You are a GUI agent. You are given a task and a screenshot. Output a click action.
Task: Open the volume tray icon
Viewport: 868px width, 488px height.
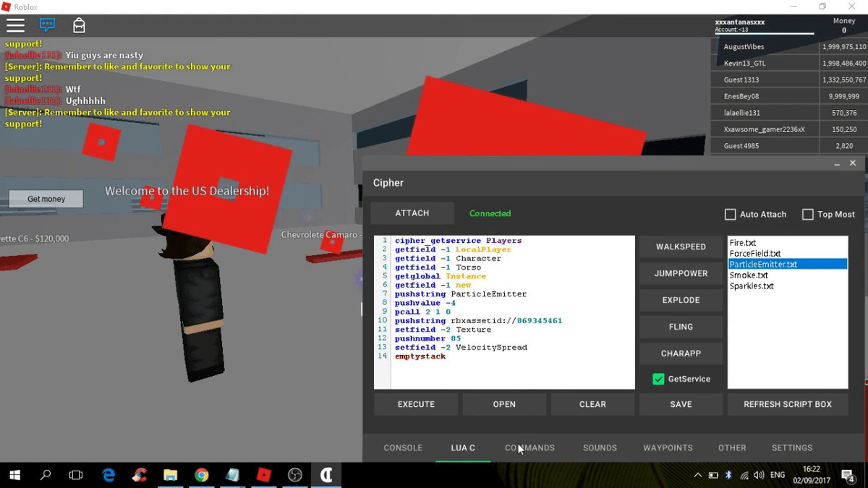pyautogui.click(x=759, y=475)
